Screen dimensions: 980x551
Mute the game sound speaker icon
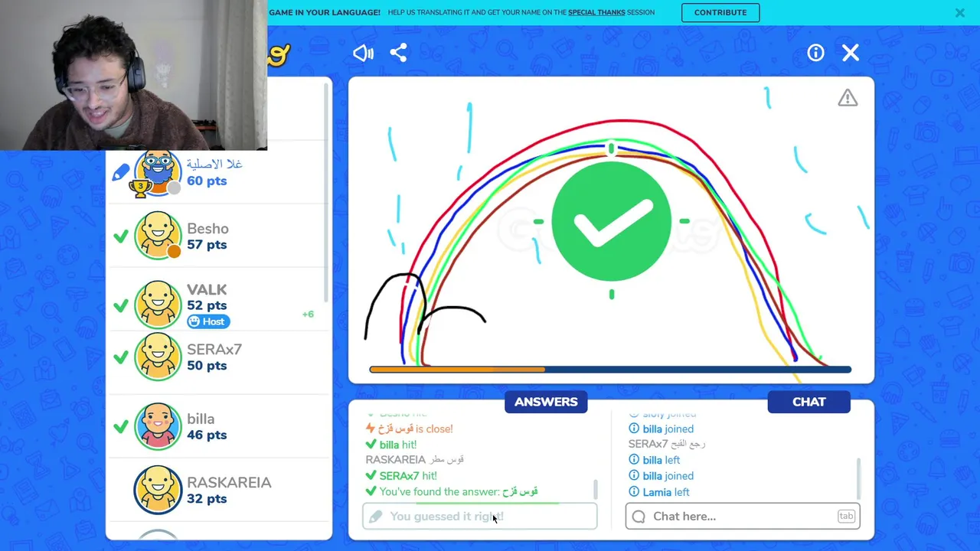click(x=363, y=53)
